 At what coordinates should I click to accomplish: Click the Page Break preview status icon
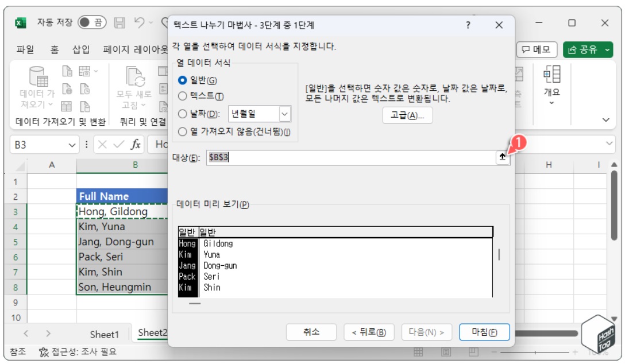[473, 351]
